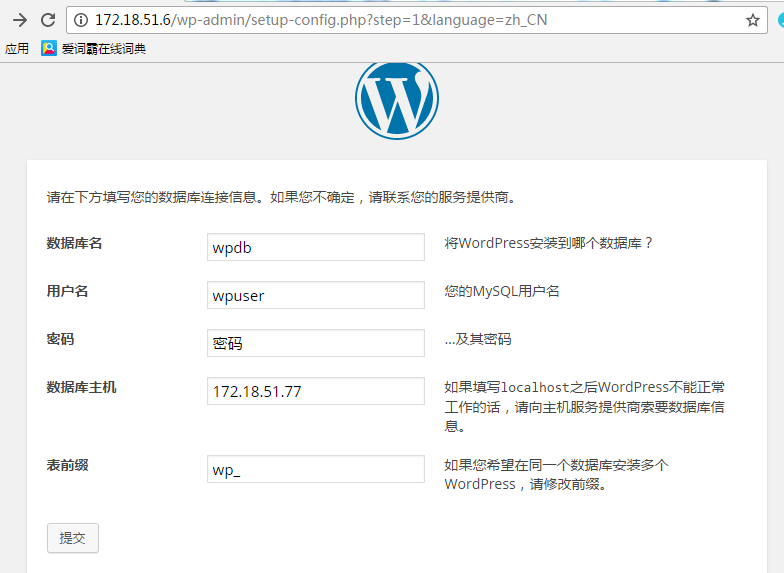Image resolution: width=784 pixels, height=573 pixels.
Task: Click the text 您的MySQL用户名
Action: click(x=502, y=291)
